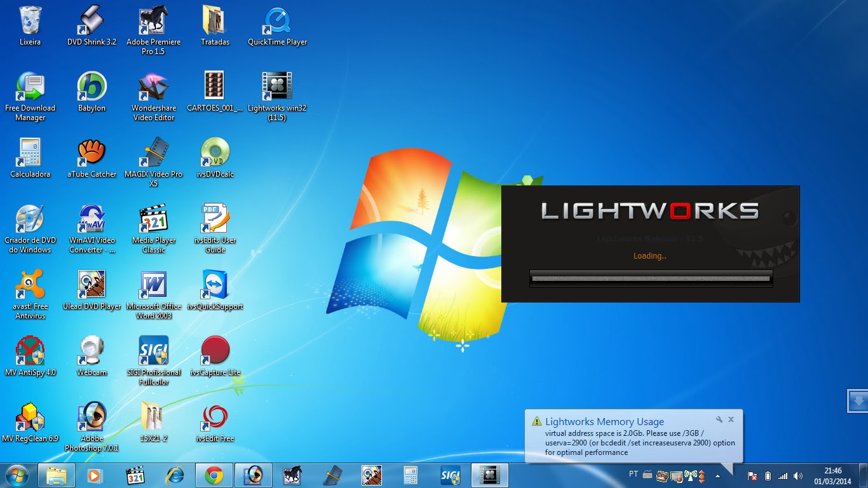The height and width of the screenshot is (488, 868).
Task: Click the "Loading.." text on Lightworks splash
Action: pyautogui.click(x=649, y=256)
